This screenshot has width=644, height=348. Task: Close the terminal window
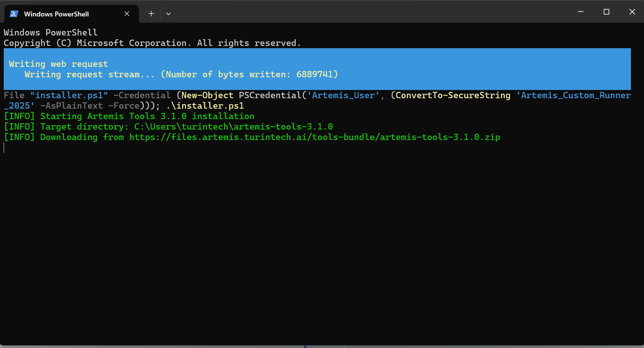632,12
